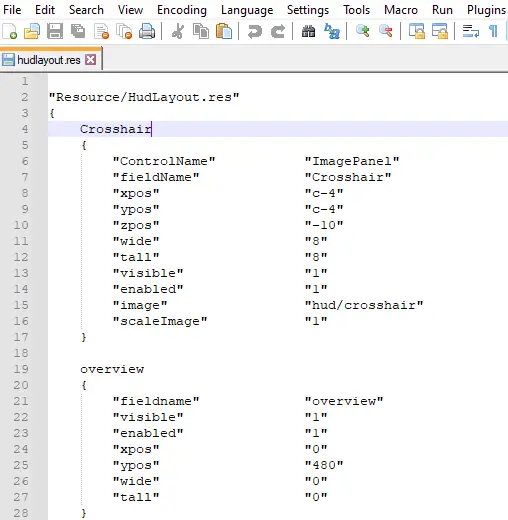Create a new file with toolbar icon
The width and height of the screenshot is (508, 520).
(x=9, y=32)
